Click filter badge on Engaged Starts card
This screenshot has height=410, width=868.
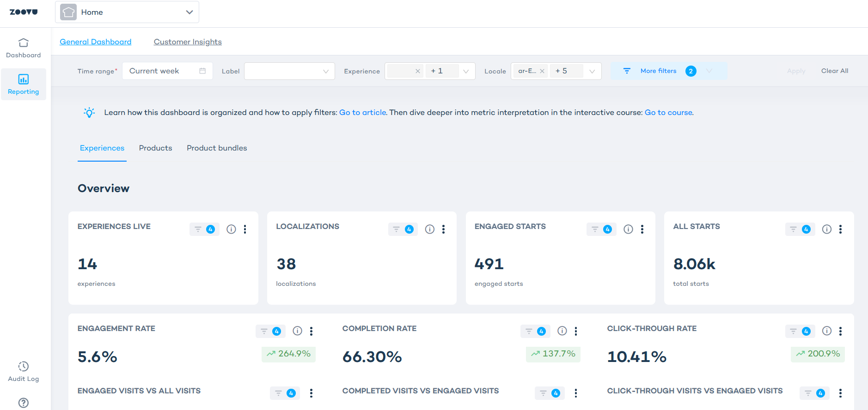(601, 229)
